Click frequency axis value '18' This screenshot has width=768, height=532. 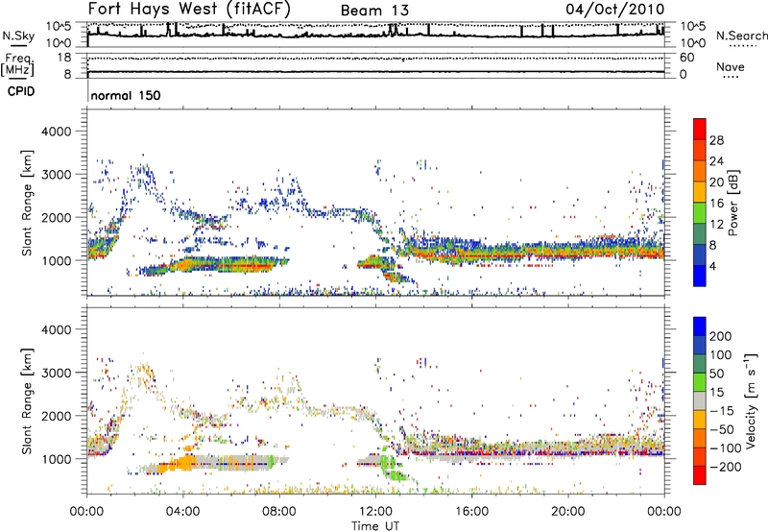point(64,58)
